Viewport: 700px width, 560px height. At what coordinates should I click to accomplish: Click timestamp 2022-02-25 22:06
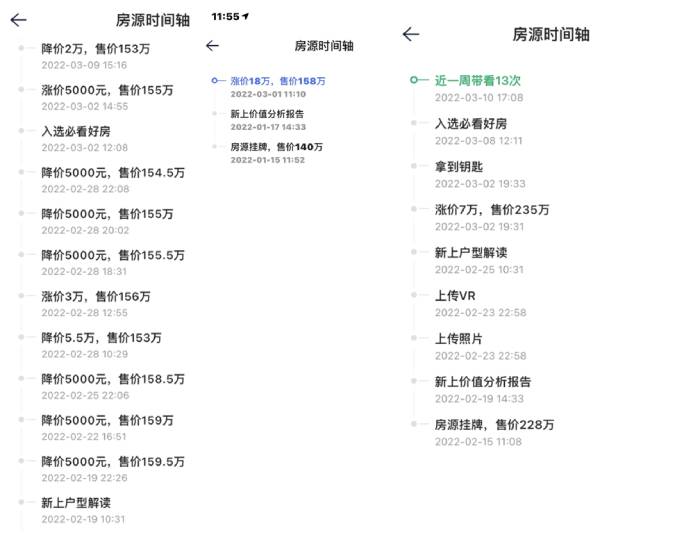[x=85, y=395]
